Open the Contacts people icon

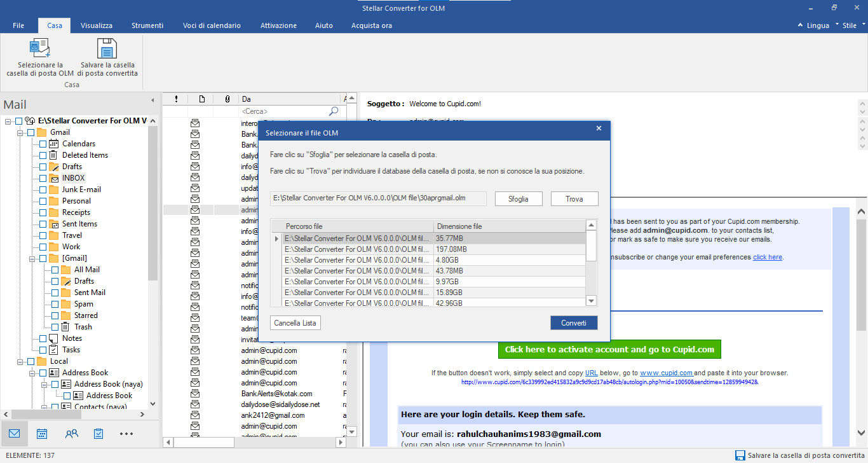pos(71,434)
